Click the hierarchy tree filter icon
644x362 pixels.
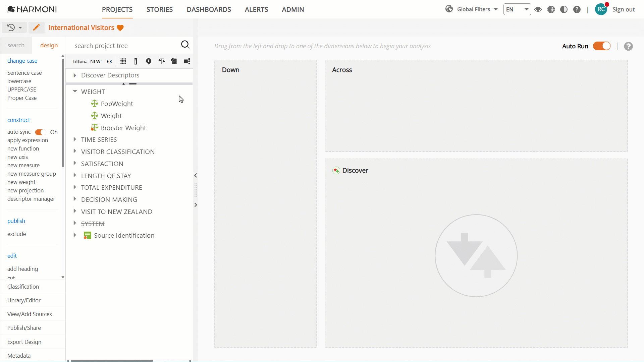coord(187,61)
